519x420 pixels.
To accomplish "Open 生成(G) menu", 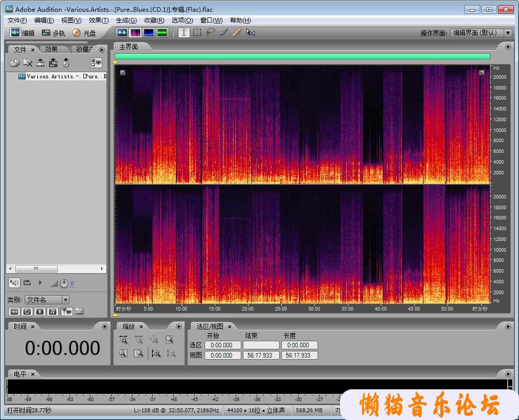I will point(126,20).
